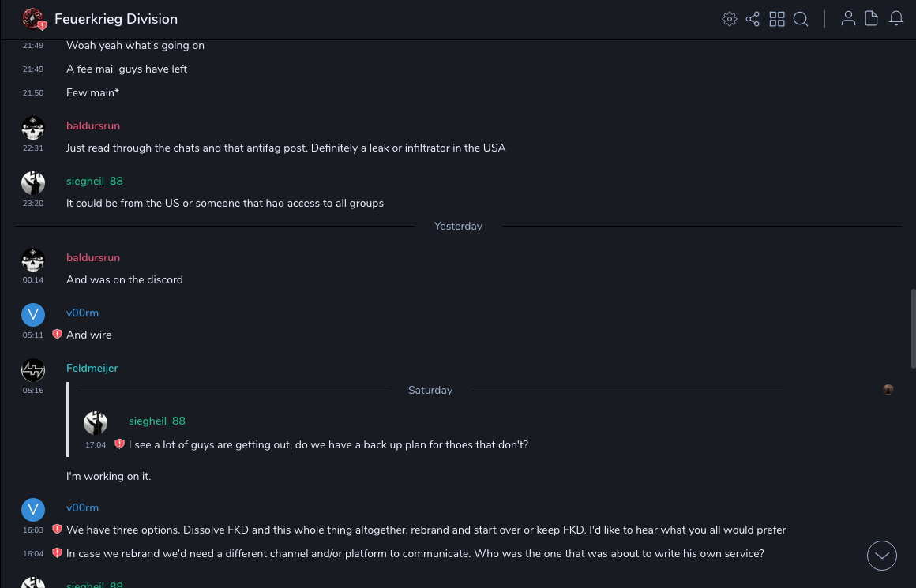Screen dimensions: 916x588
Task: Click the red shield beside "And wire"
Action: [x=57, y=335]
